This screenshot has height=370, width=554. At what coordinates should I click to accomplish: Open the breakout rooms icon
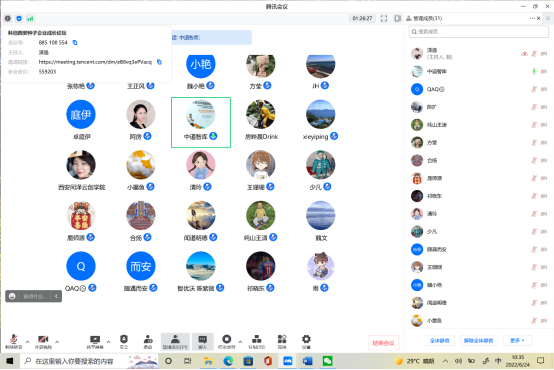(257, 341)
